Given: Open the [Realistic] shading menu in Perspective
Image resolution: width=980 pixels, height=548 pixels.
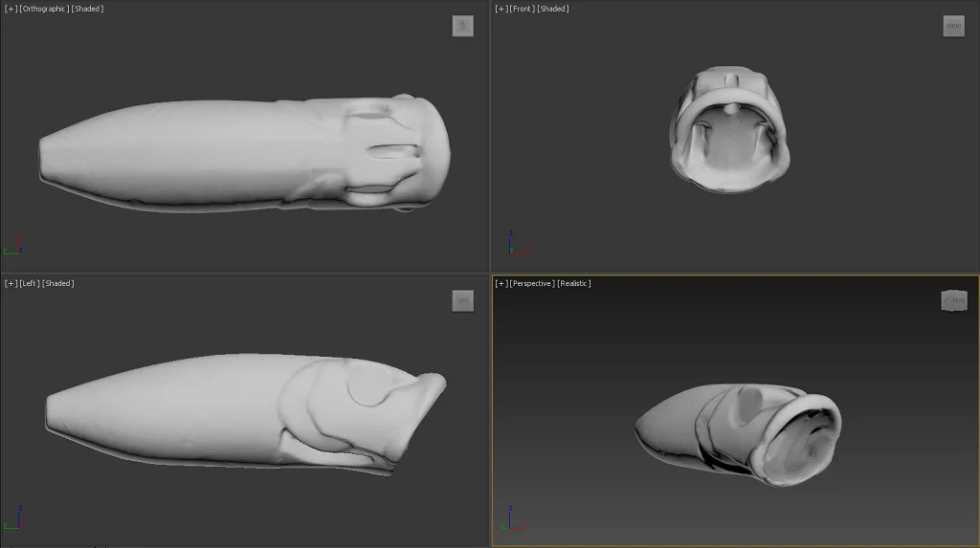Looking at the screenshot, I should [x=574, y=283].
